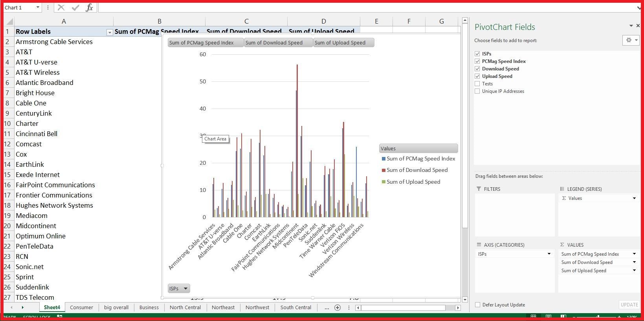The image size is (644, 321).
Task: Click the Select All corner triangle
Action: point(9,22)
